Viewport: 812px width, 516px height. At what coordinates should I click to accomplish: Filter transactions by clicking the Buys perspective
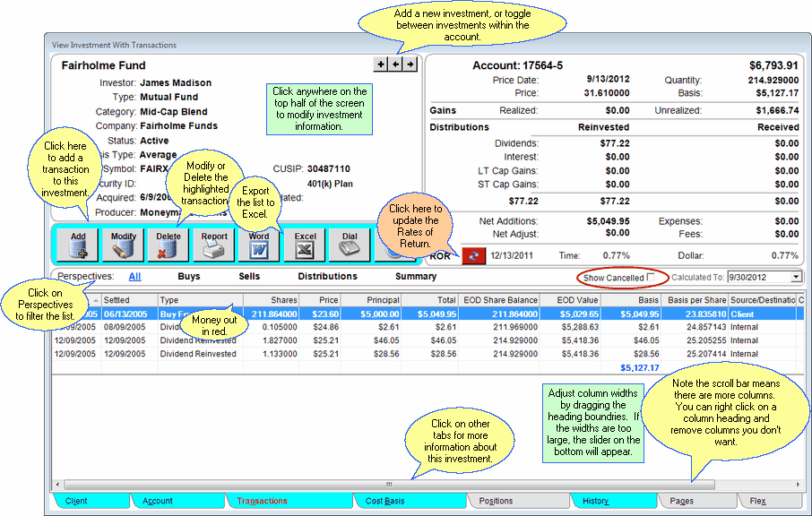[189, 277]
